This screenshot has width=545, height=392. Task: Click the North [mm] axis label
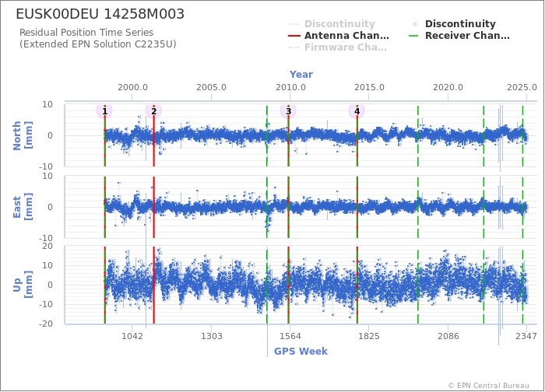[x=23, y=135]
